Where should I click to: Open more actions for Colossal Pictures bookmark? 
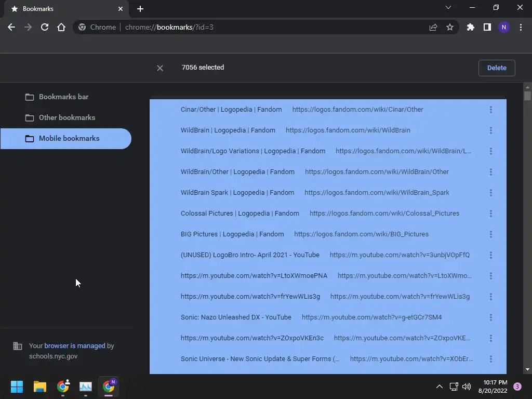[490, 214]
